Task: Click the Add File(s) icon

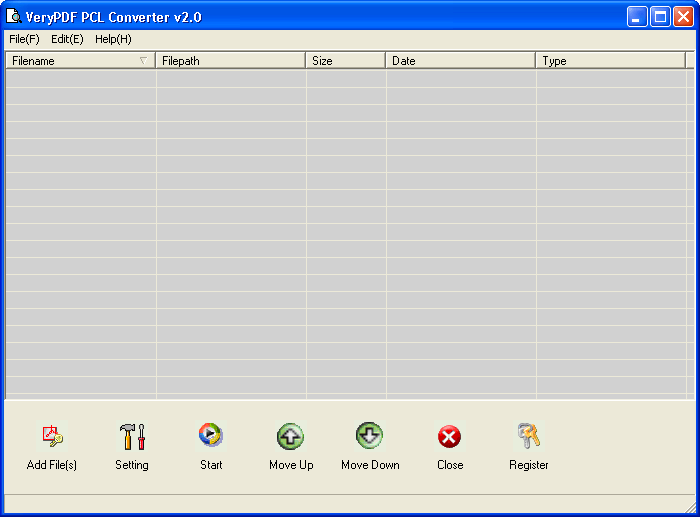Action: (x=52, y=437)
